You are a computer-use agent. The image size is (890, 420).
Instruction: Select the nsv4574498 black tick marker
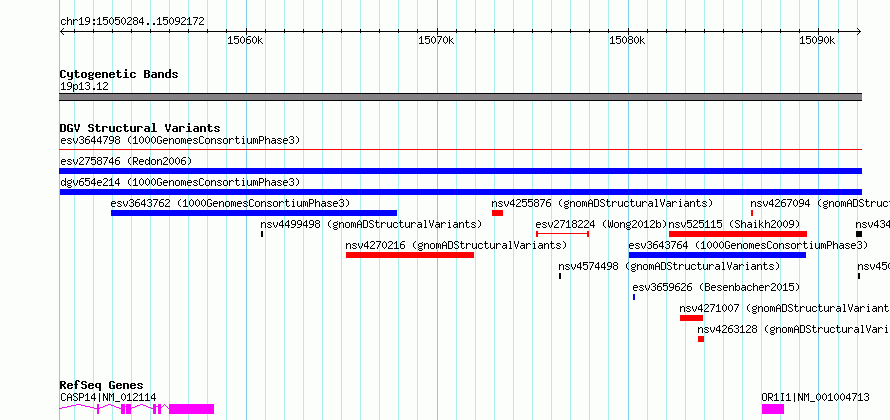[560, 276]
